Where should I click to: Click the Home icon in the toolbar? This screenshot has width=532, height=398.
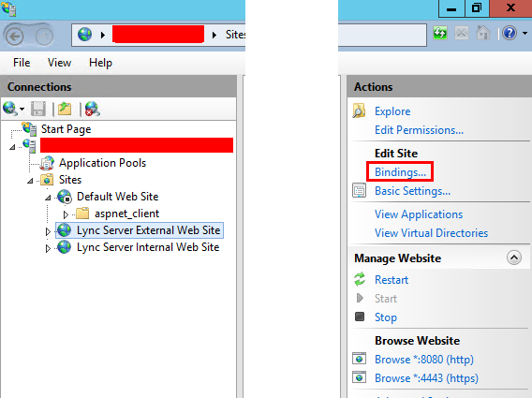point(482,33)
